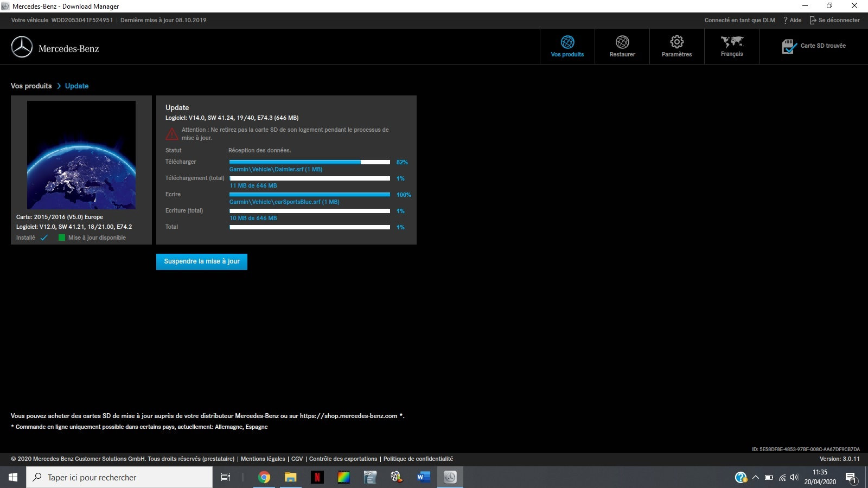This screenshot has height=488, width=868.
Task: Click the taskbar search box
Action: point(119,477)
